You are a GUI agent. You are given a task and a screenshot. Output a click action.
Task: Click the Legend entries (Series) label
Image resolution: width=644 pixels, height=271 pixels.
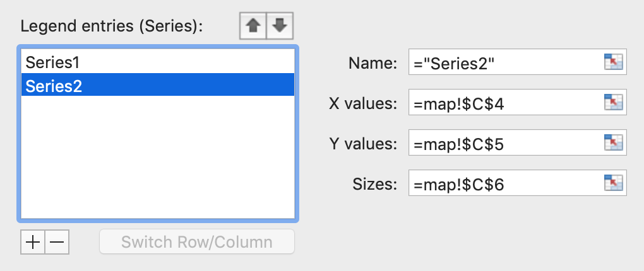[x=112, y=26]
